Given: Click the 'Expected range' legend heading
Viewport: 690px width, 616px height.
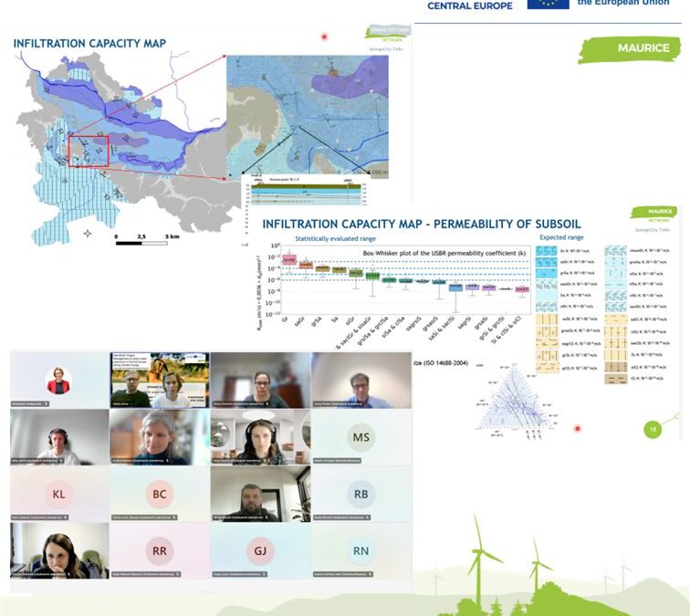Looking at the screenshot, I should click(561, 237).
